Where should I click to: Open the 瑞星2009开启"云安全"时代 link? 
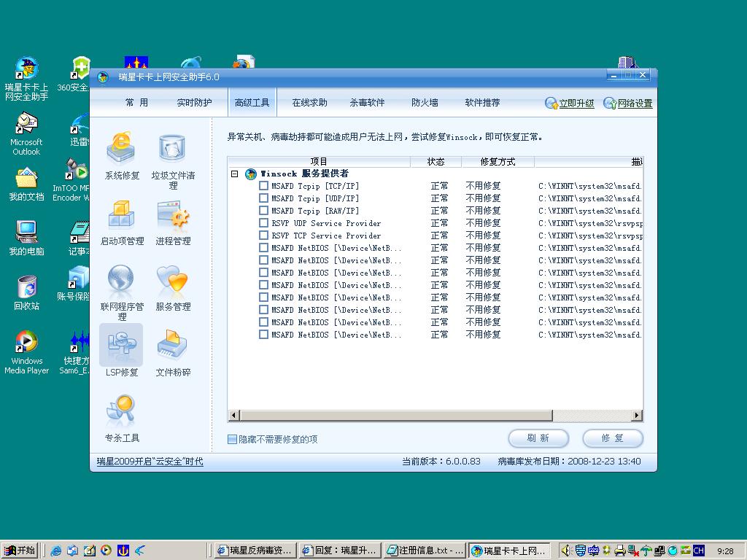coord(150,462)
